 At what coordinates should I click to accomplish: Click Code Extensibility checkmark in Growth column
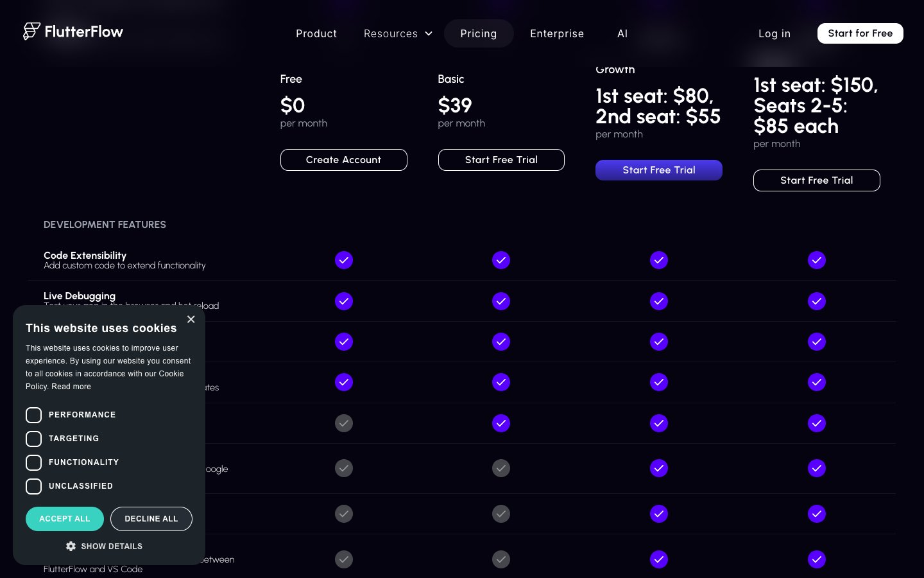(659, 260)
